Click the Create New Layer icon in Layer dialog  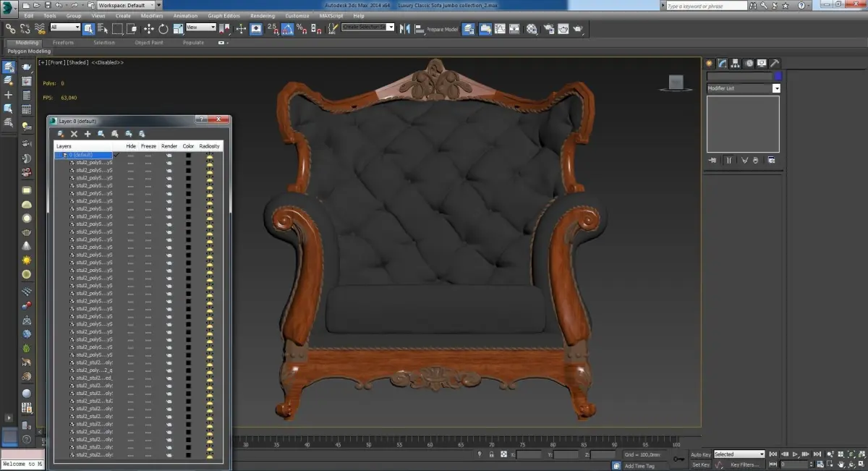click(61, 134)
